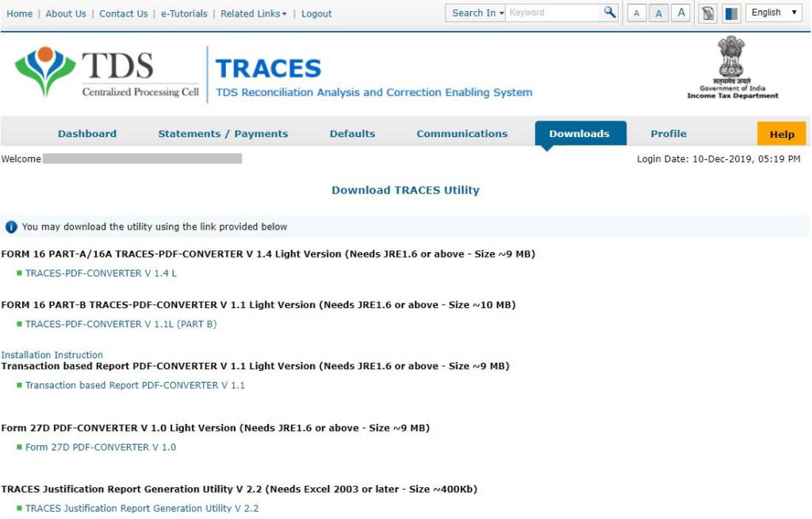Image resolution: width=812 pixels, height=519 pixels.
Task: Click the search magnifier icon
Action: [609, 13]
